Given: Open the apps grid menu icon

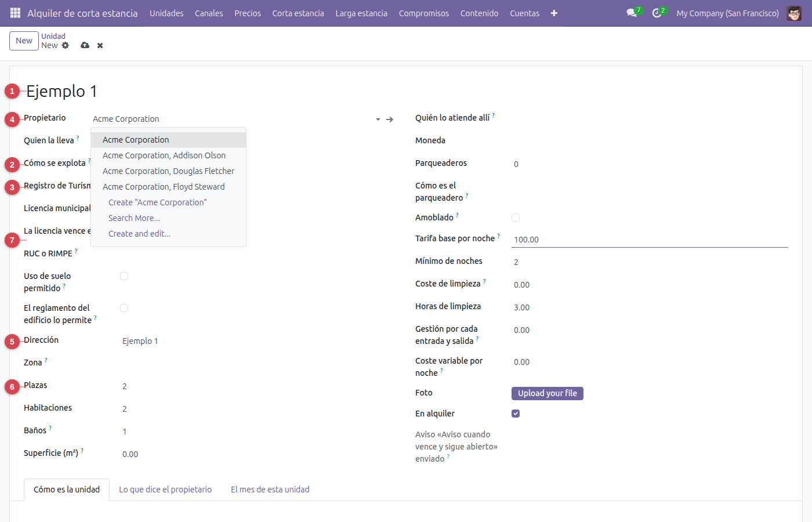Looking at the screenshot, I should click(x=16, y=13).
